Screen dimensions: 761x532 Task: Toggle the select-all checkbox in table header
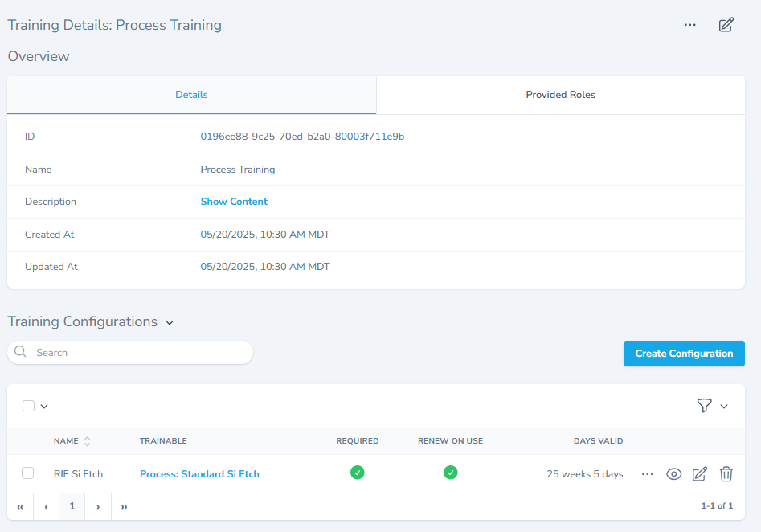pyautogui.click(x=29, y=406)
